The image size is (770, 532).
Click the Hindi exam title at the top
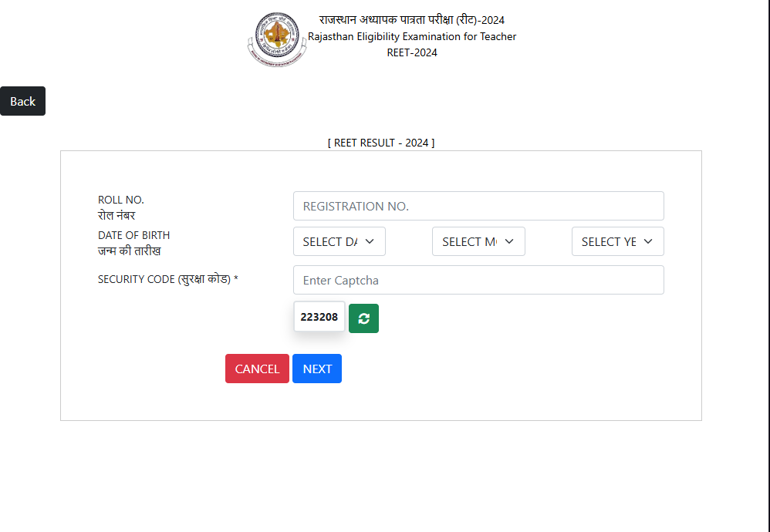(411, 20)
